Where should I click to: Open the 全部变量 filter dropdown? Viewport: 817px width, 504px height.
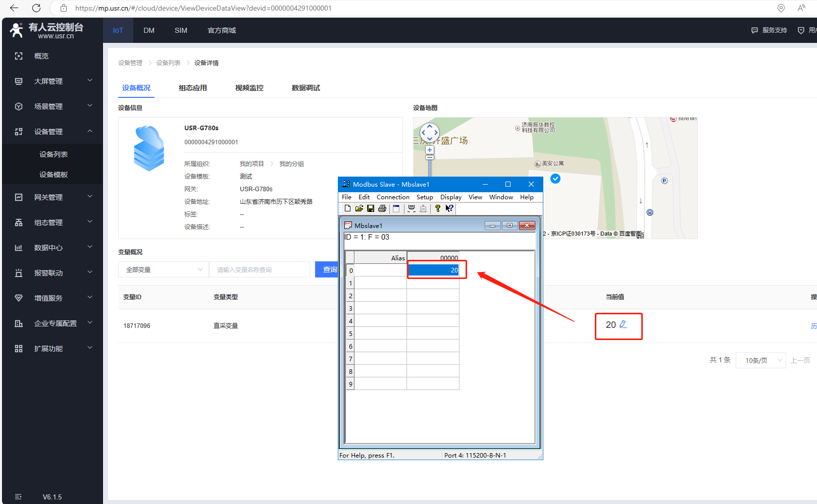pyautogui.click(x=163, y=270)
